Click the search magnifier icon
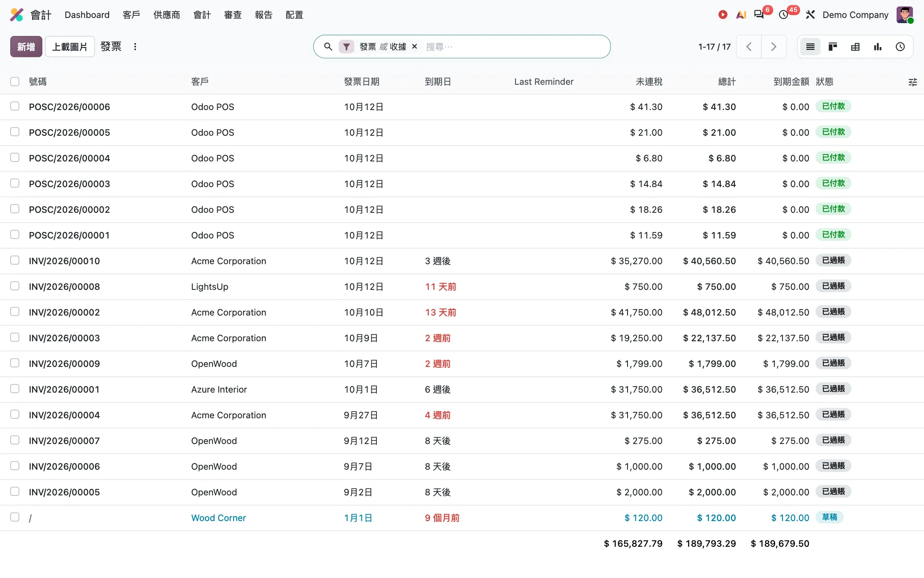924x578 pixels. (x=328, y=47)
